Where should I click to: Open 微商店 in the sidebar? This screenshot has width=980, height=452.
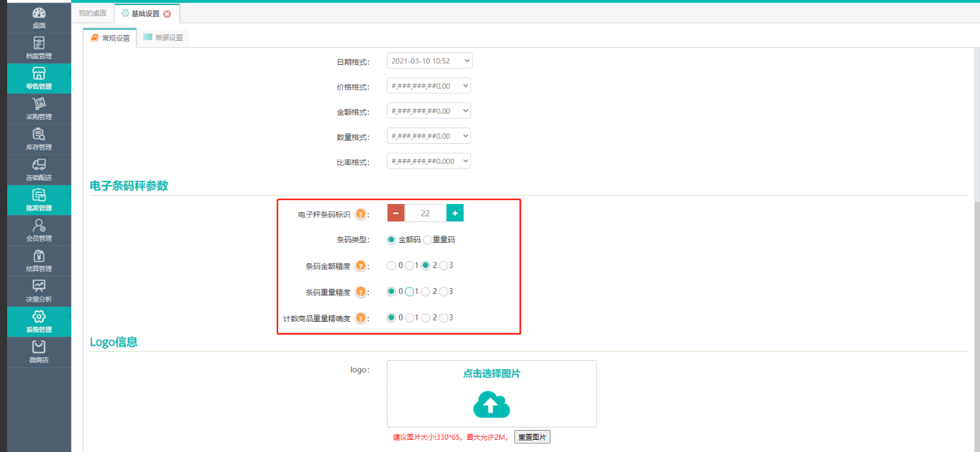tap(39, 352)
